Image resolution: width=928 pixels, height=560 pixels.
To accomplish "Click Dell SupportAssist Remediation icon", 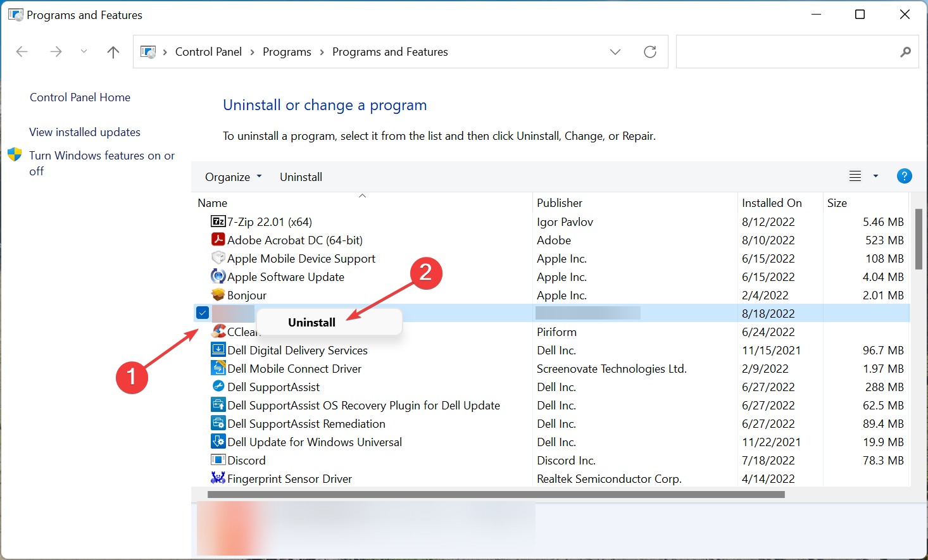I will pyautogui.click(x=218, y=423).
